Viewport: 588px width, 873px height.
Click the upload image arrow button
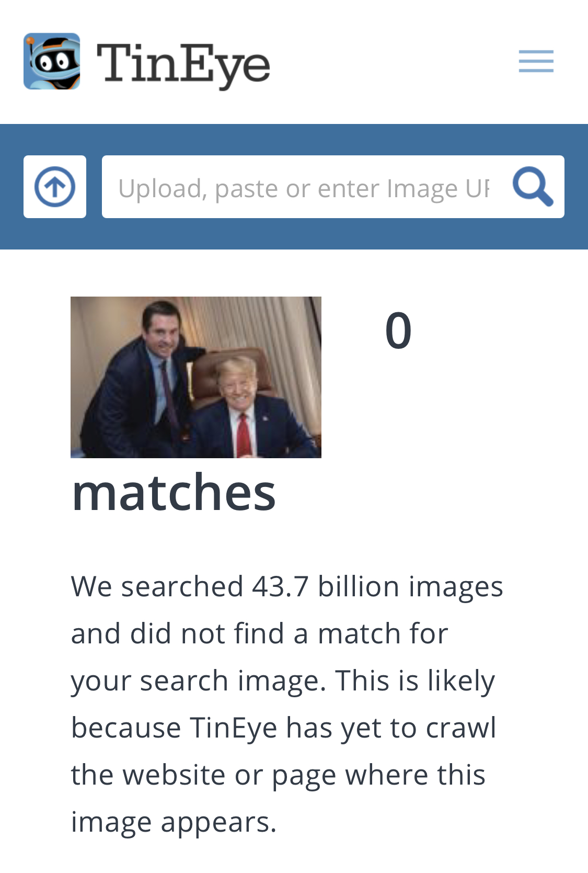pyautogui.click(x=55, y=187)
